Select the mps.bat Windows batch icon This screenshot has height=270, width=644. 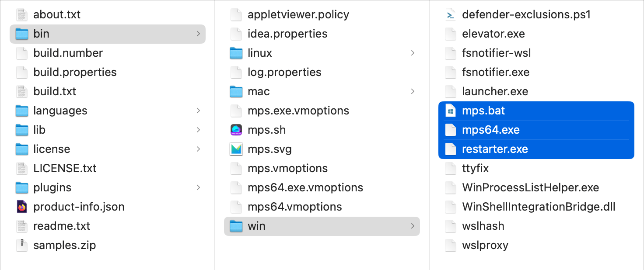(x=450, y=111)
